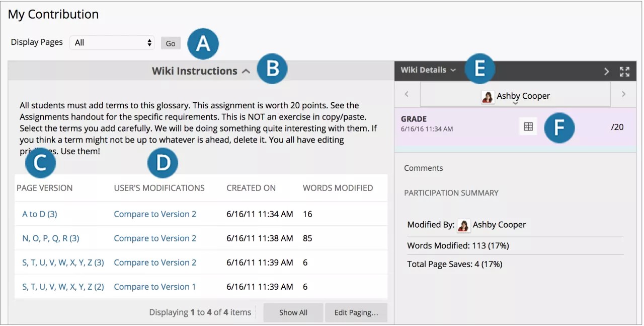Click the Compare to Version 1 link

point(155,287)
